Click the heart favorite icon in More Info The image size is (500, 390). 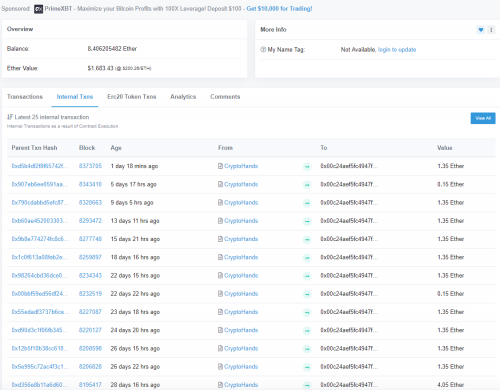coord(481,30)
